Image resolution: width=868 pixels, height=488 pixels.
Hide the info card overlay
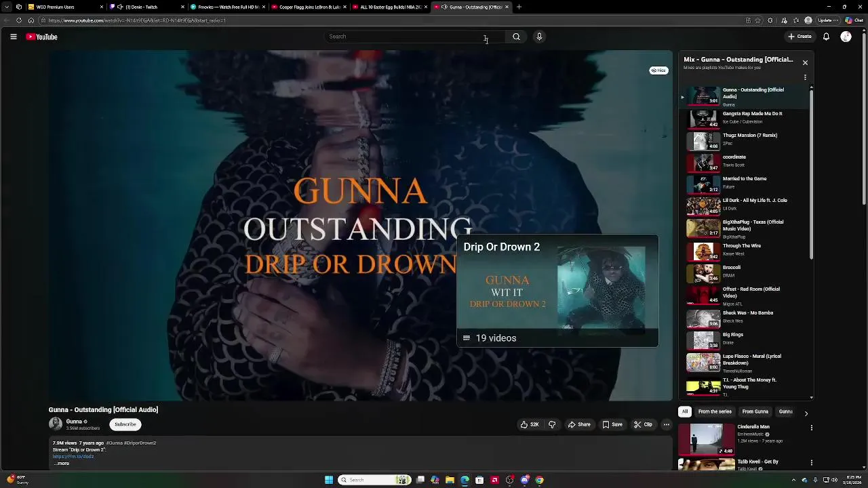tap(658, 70)
